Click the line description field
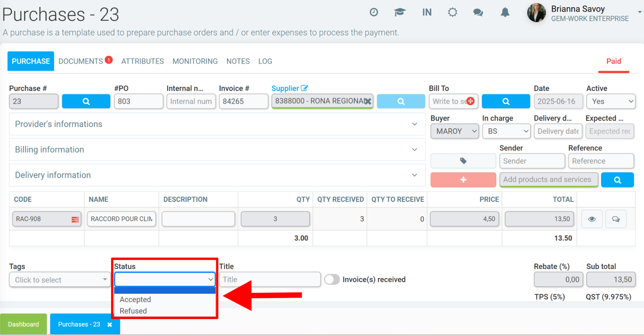644x335 pixels. pyautogui.click(x=198, y=219)
